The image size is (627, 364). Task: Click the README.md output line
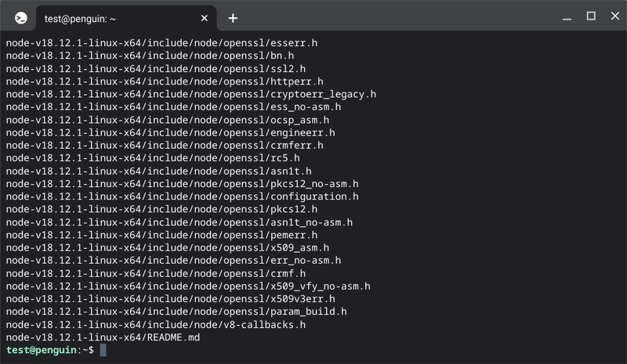(x=103, y=337)
